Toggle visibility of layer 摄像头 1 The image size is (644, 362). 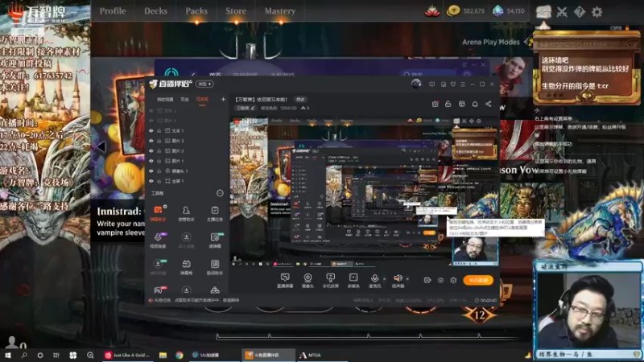151,171
